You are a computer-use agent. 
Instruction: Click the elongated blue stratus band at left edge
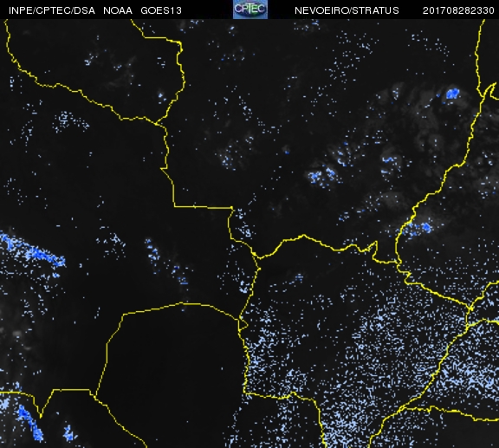[x=32, y=250]
